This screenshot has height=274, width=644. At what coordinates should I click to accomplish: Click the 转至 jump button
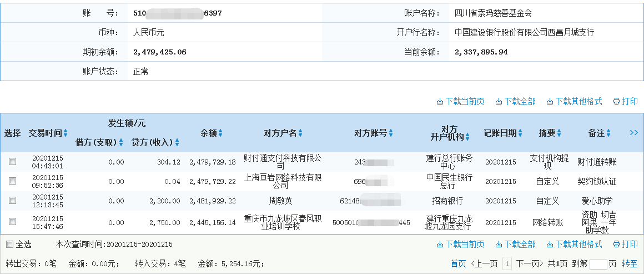tap(630, 264)
